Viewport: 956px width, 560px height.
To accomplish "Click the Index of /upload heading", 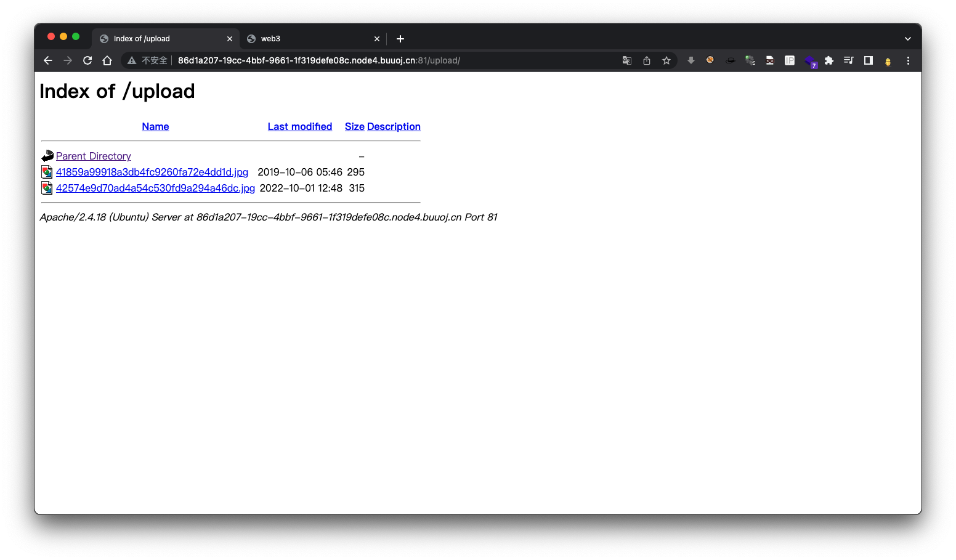I will pos(117,91).
